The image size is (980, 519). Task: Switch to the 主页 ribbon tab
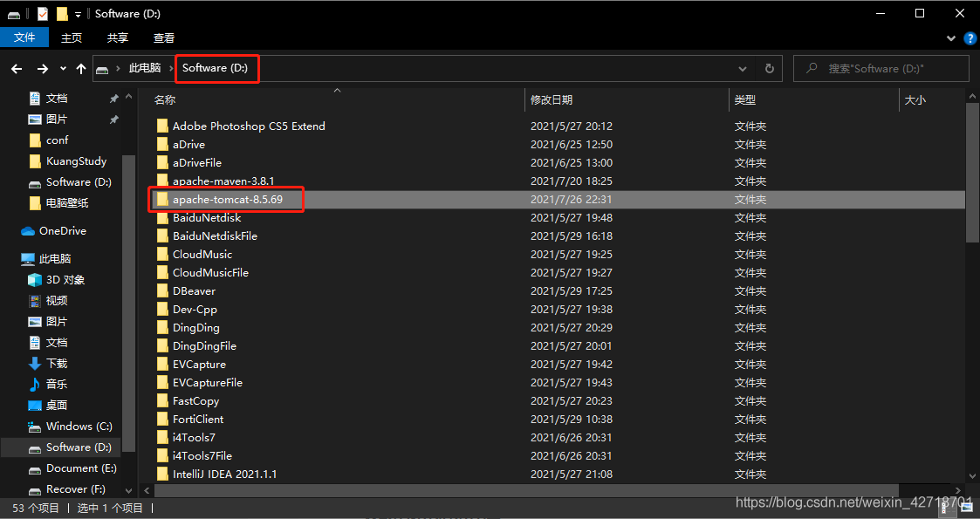72,38
